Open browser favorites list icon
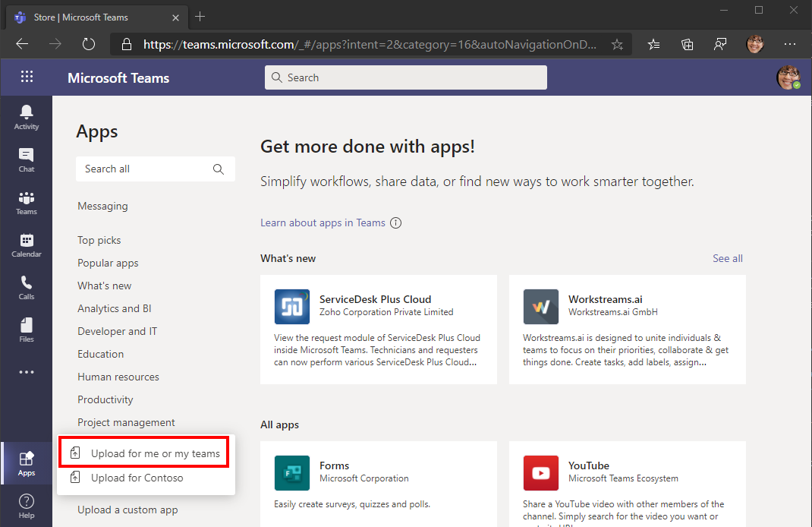 pos(653,45)
